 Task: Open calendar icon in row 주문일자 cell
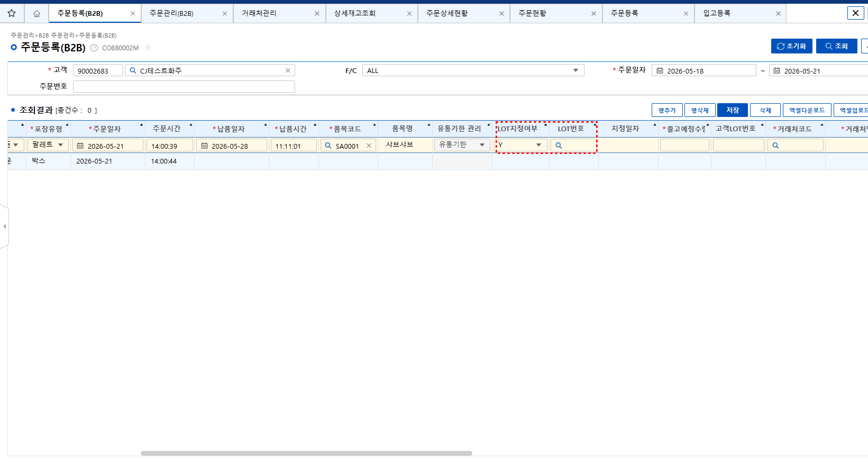(80, 146)
